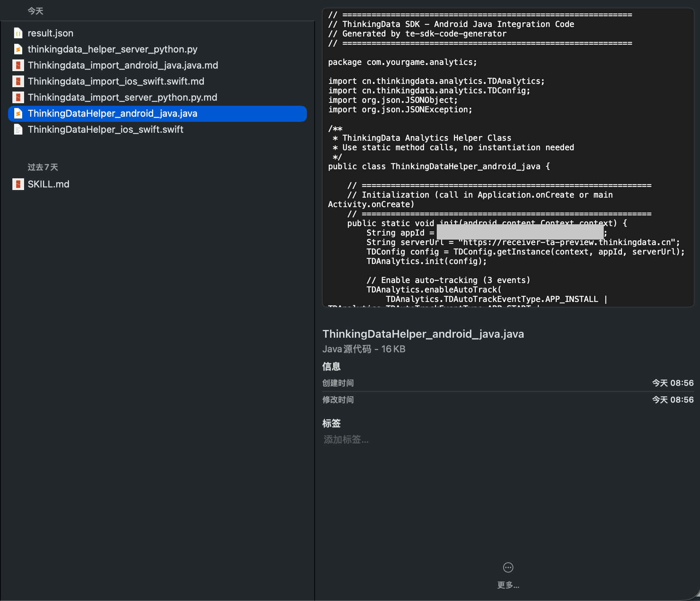The image size is (700, 601).
Task: Click the 添加标签 tag input field
Action: pos(346,439)
